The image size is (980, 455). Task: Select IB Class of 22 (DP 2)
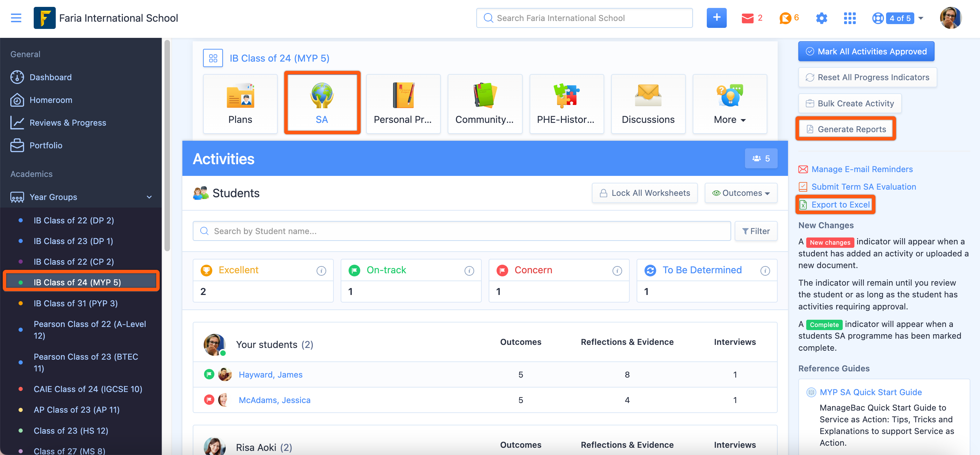click(74, 220)
